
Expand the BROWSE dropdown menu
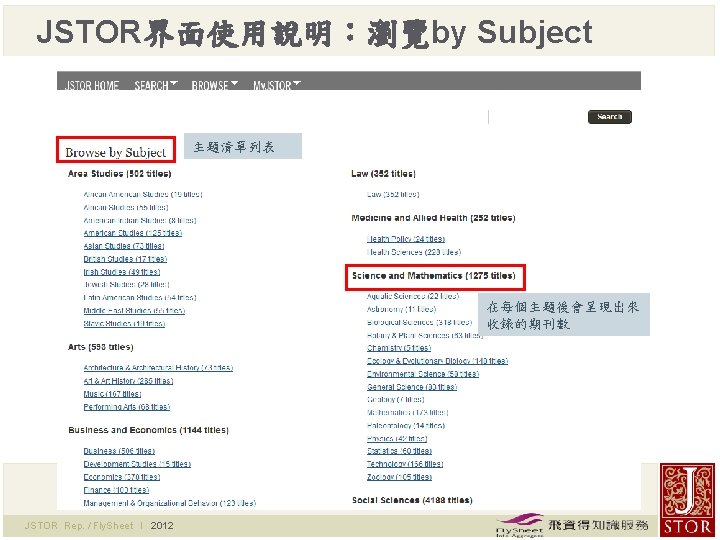[x=214, y=85]
